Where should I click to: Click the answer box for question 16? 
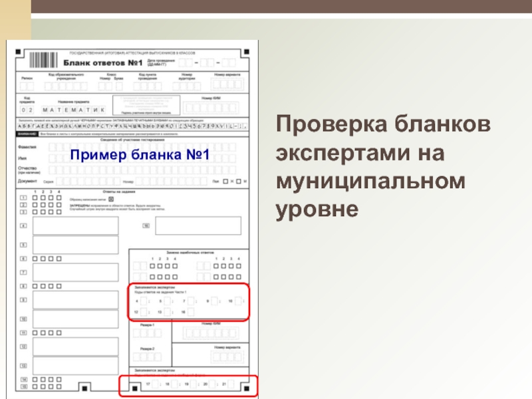(x=198, y=225)
